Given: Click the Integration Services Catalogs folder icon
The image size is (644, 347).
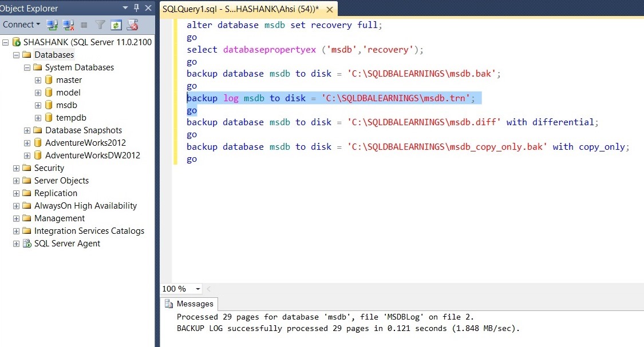Looking at the screenshot, I should tap(27, 231).
